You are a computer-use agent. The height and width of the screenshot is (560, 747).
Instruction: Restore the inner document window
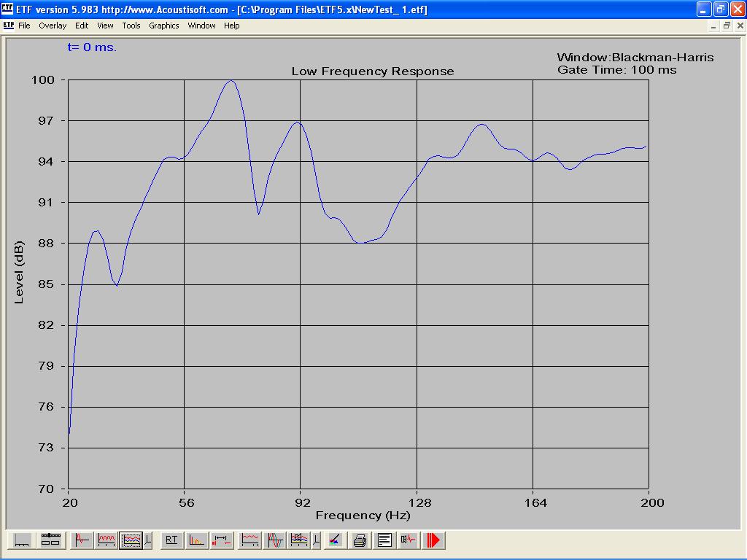(727, 26)
